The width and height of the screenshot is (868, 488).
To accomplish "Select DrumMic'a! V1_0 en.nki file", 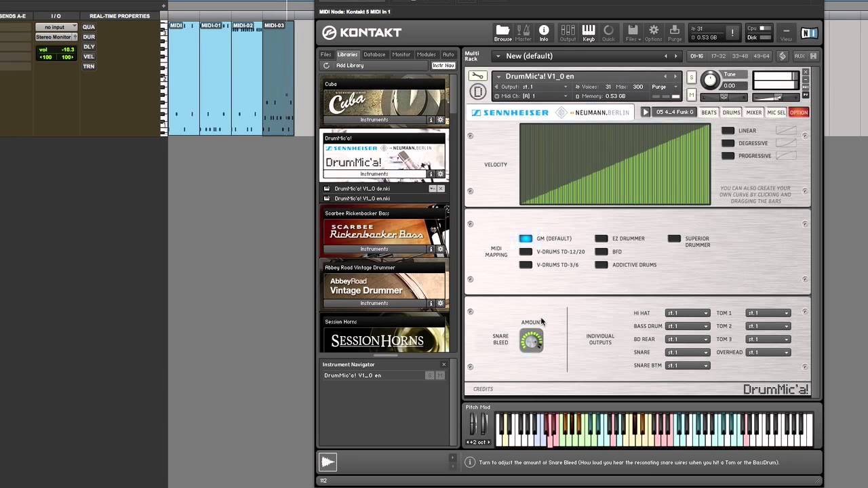I will tap(362, 199).
